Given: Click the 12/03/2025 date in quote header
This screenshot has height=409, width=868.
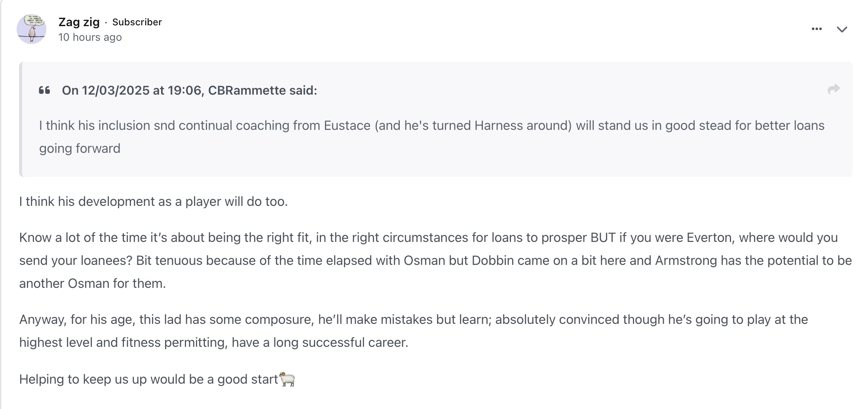Looking at the screenshot, I should 116,90.
